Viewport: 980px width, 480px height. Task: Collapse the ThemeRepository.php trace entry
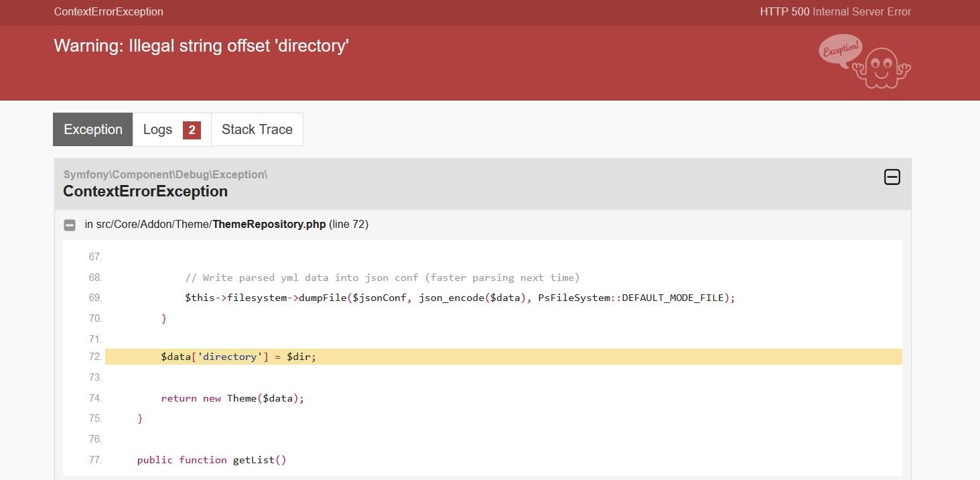pyautogui.click(x=70, y=225)
